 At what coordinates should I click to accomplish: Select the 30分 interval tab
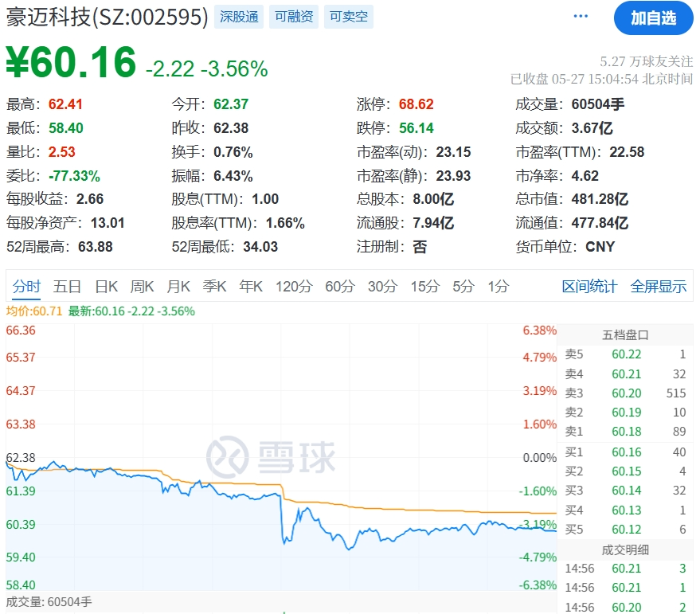[x=382, y=287]
